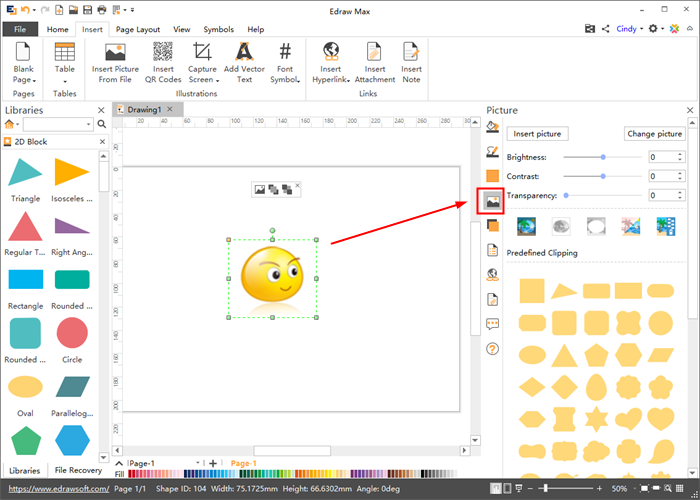Open the Symbols ribbon tab

click(x=218, y=30)
